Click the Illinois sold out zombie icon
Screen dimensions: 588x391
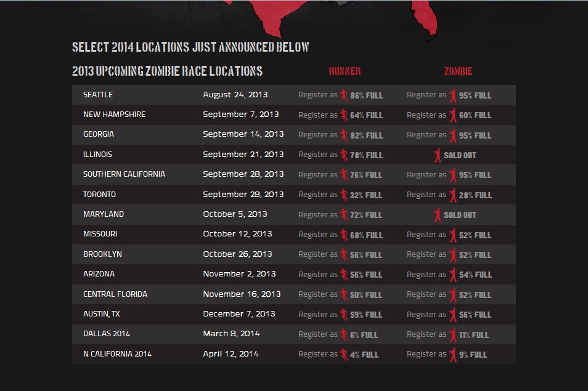coord(437,155)
